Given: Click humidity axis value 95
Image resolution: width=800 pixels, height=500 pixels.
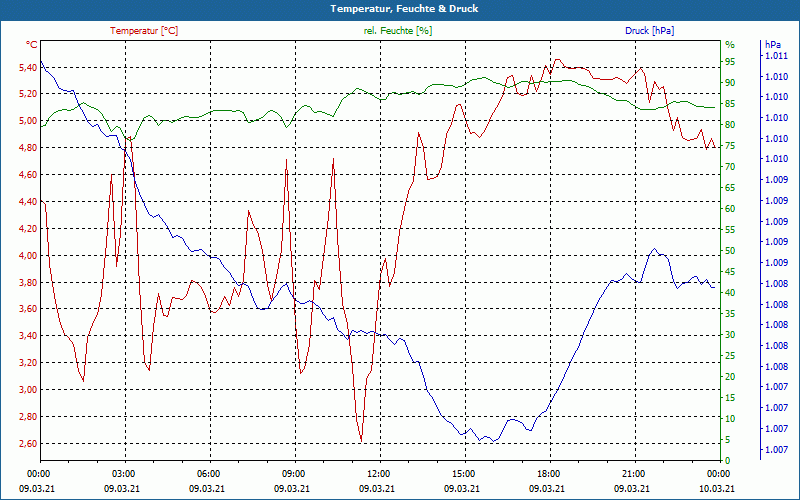Looking at the screenshot, I should pyautogui.click(x=730, y=62).
